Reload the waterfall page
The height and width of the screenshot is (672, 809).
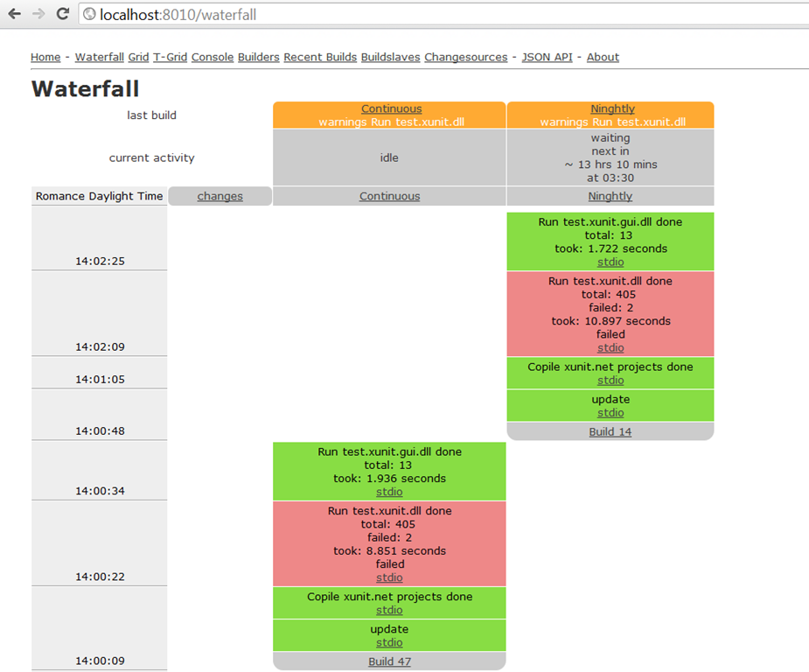pyautogui.click(x=62, y=14)
